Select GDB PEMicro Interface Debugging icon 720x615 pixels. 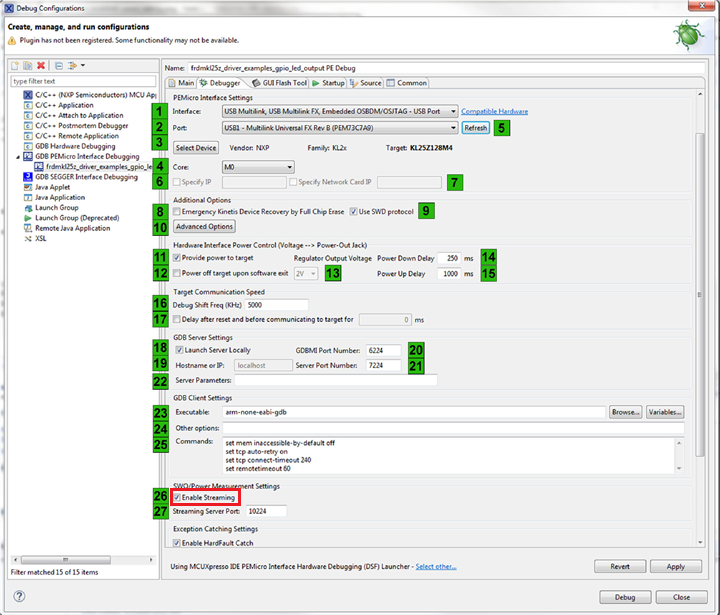click(28, 157)
